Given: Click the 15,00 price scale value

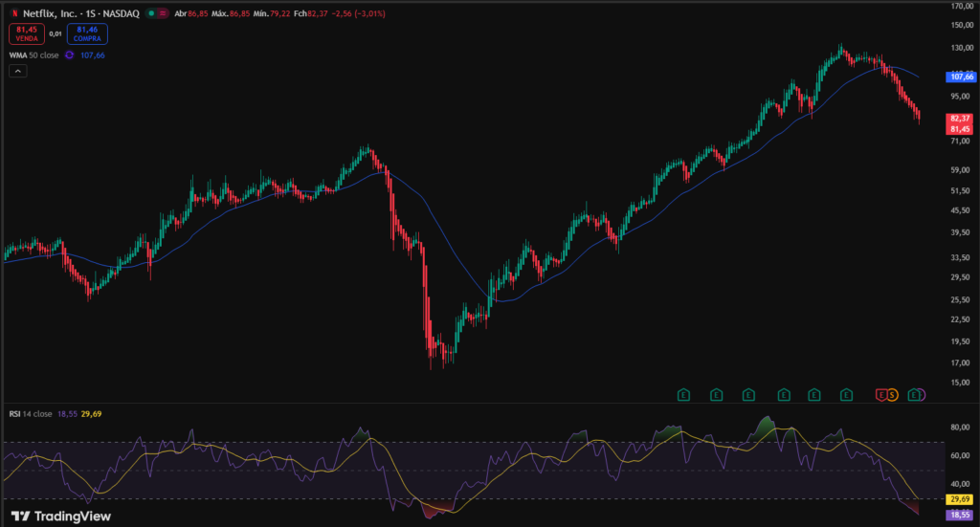Looking at the screenshot, I should [x=961, y=383].
